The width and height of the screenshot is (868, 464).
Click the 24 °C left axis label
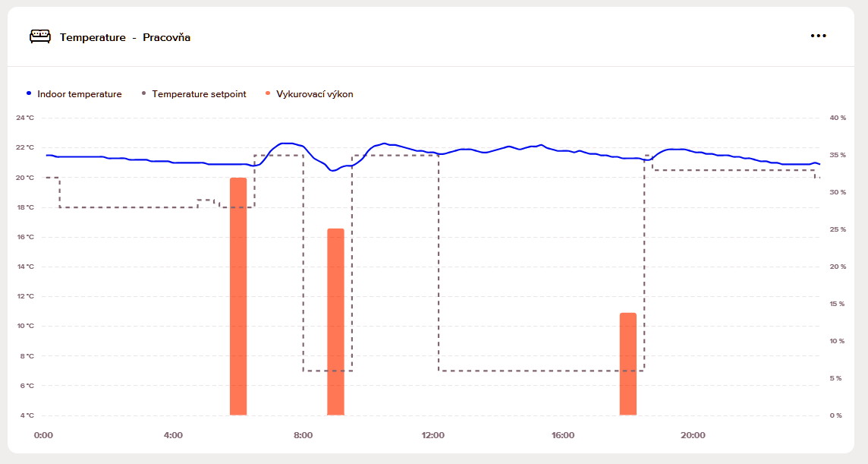(x=25, y=118)
